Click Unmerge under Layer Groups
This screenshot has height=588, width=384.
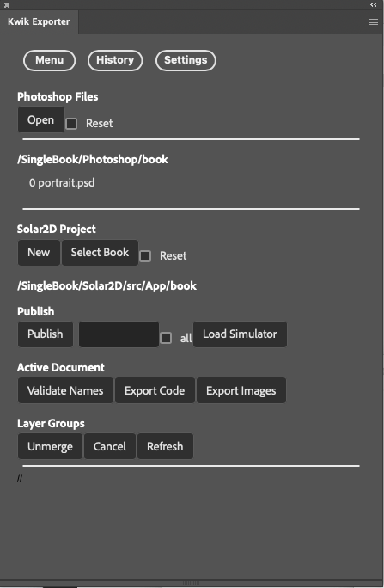click(50, 446)
